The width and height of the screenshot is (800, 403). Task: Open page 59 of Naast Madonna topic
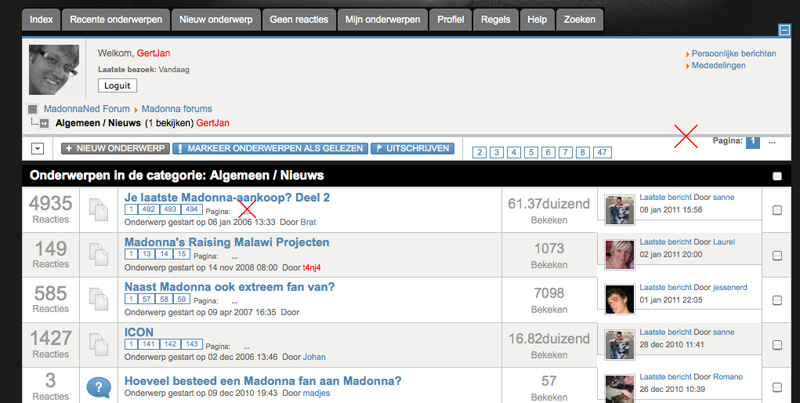click(x=181, y=299)
